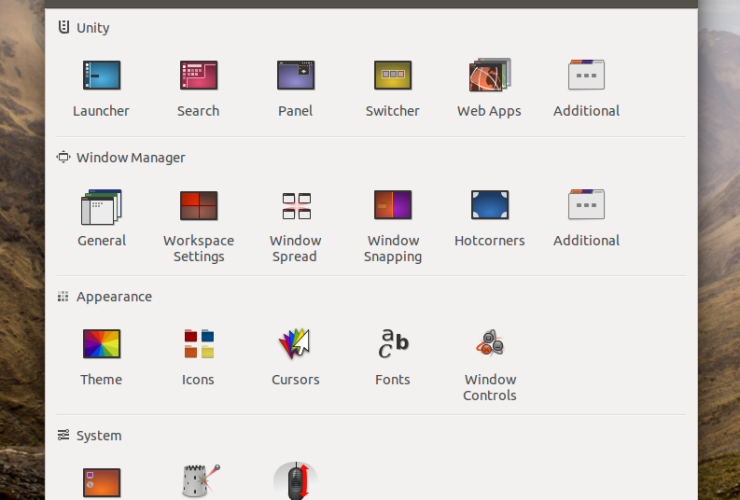Select the Fonts settings icon
Image resolution: width=740 pixels, height=500 pixels.
pos(392,345)
